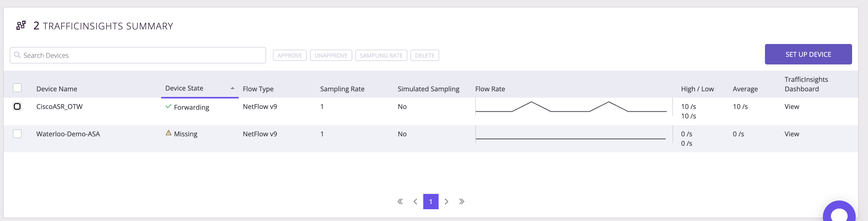Click the Missing state text
Viewport: 868px width, 221px height.
click(186, 134)
